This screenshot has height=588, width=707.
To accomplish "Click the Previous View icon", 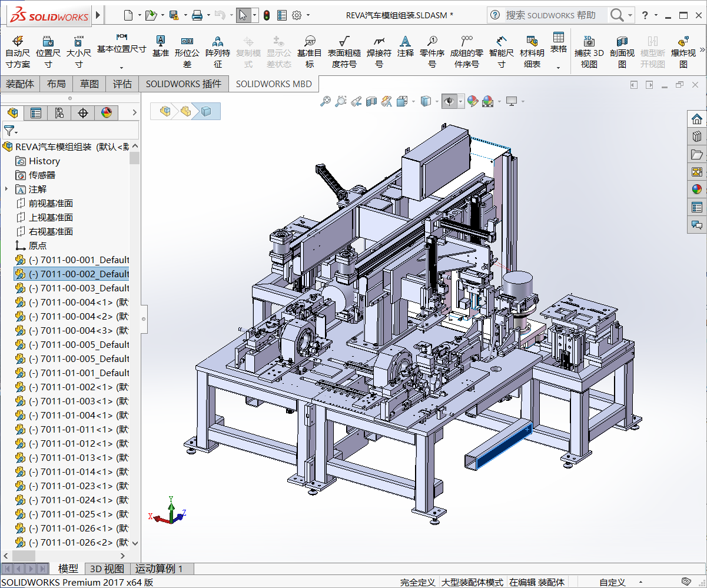I will pos(356,101).
